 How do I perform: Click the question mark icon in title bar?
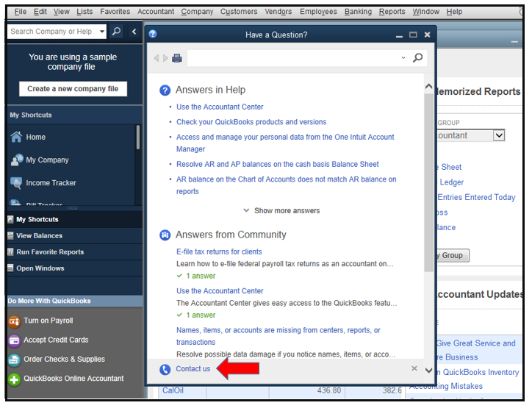pos(153,34)
